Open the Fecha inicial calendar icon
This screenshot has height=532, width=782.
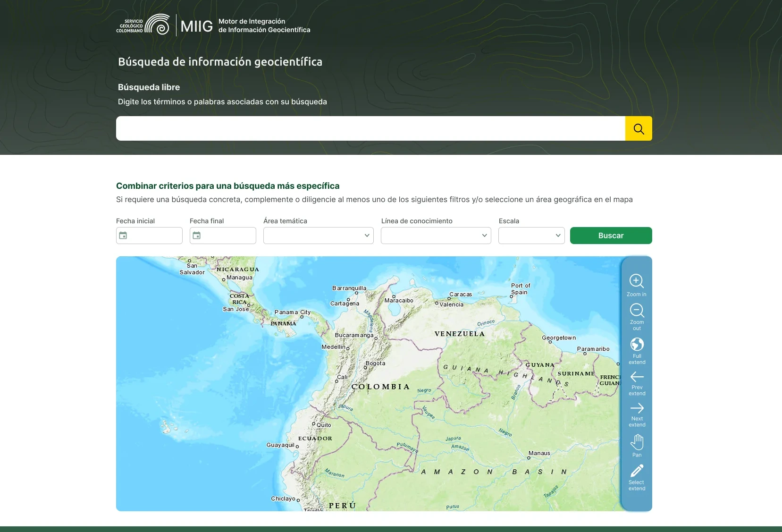[x=123, y=236]
